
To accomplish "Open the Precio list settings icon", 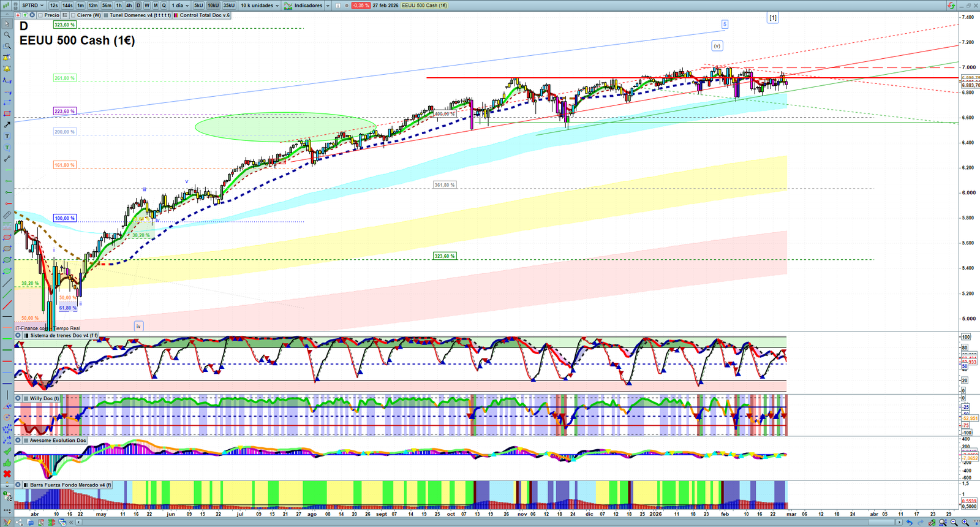I will click(x=65, y=15).
